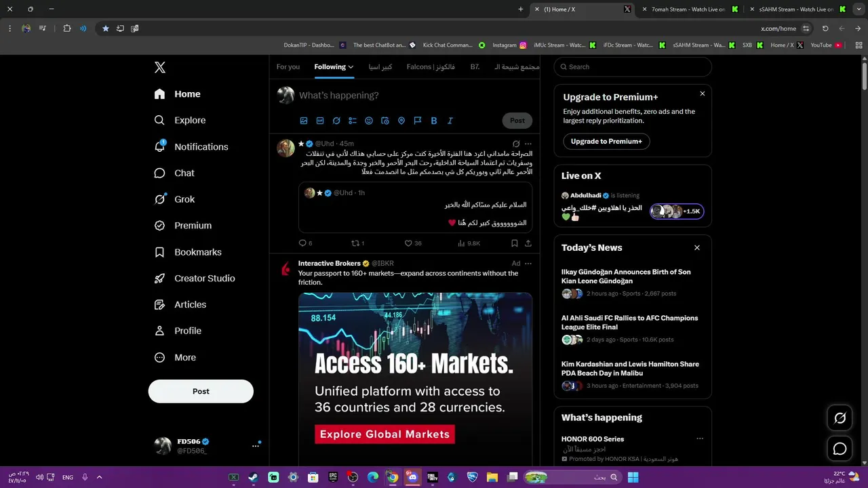Show hidden system tray icons
868x488 pixels.
point(99,477)
